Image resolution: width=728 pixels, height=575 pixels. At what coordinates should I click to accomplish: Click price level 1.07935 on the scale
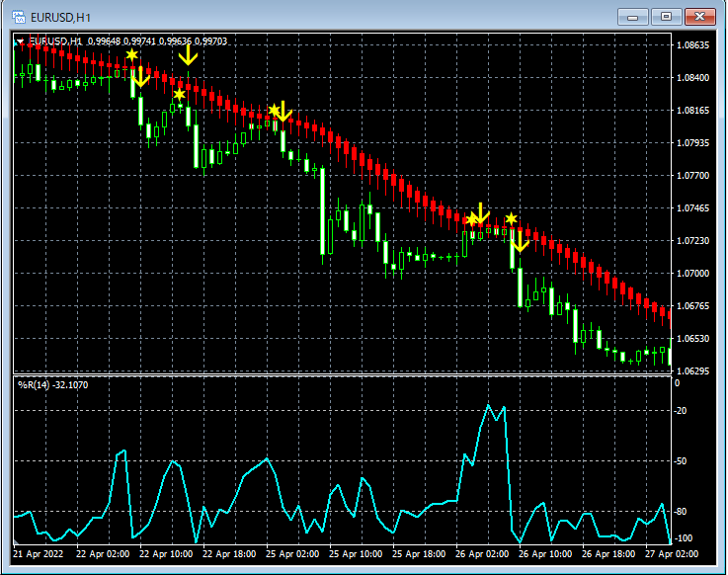(693, 142)
